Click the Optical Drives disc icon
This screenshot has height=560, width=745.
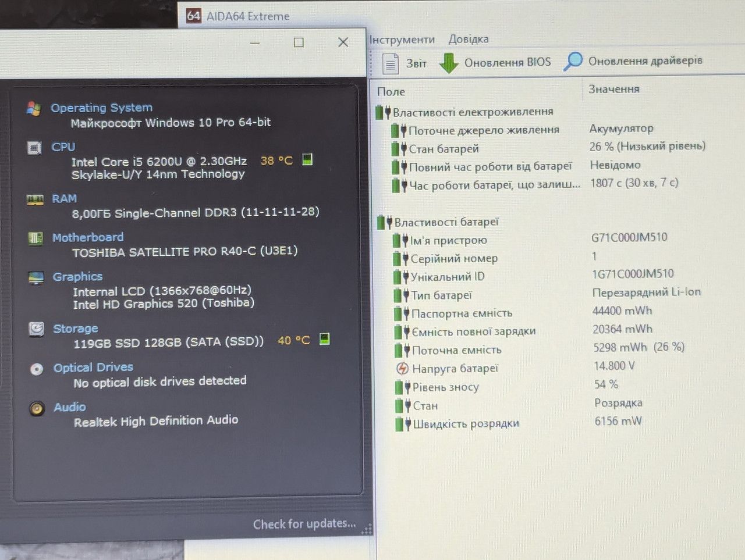pos(37,369)
